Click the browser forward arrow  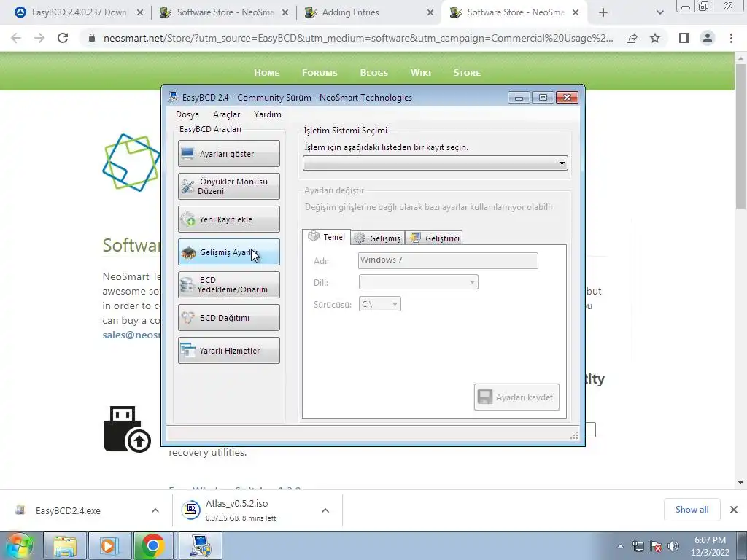39,38
